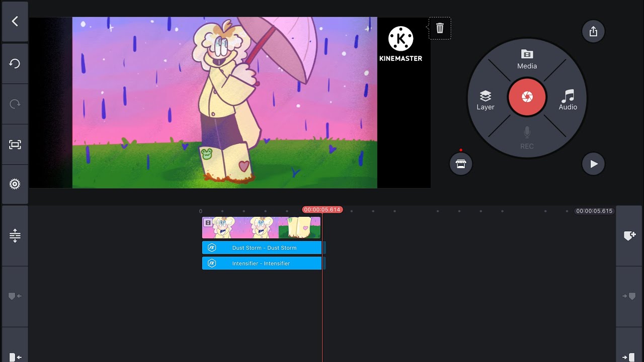Go back with the left arrow icon
Image resolution: width=644 pixels, height=362 pixels.
tap(15, 21)
